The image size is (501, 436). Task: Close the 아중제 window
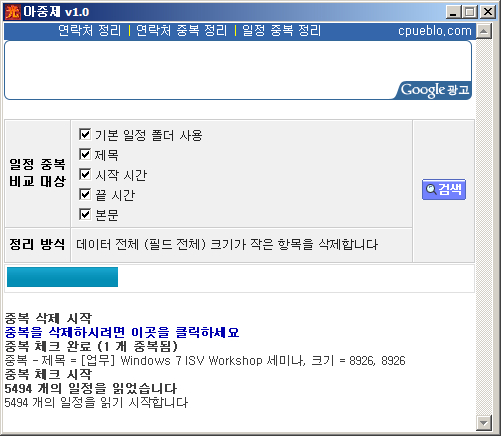click(x=488, y=12)
